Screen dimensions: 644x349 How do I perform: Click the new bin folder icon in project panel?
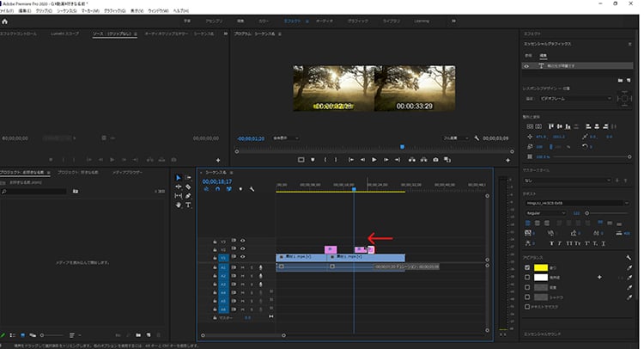point(138,335)
